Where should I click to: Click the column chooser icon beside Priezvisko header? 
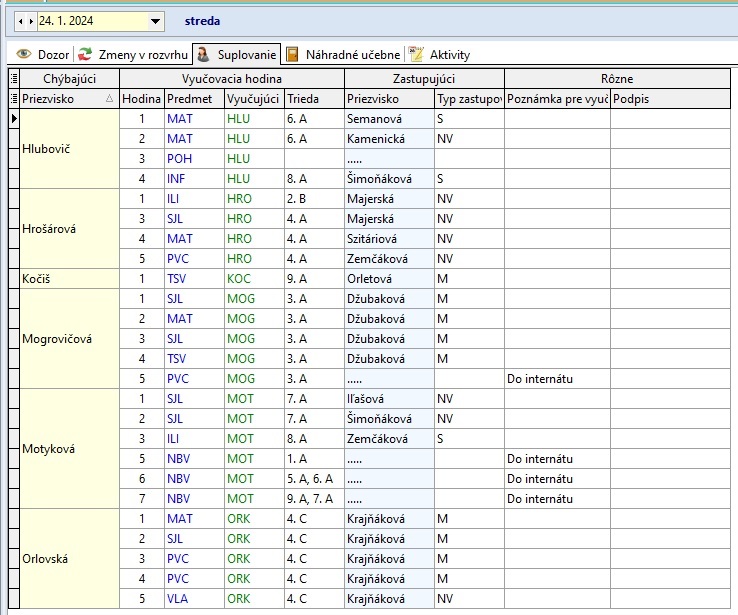coord(13,99)
